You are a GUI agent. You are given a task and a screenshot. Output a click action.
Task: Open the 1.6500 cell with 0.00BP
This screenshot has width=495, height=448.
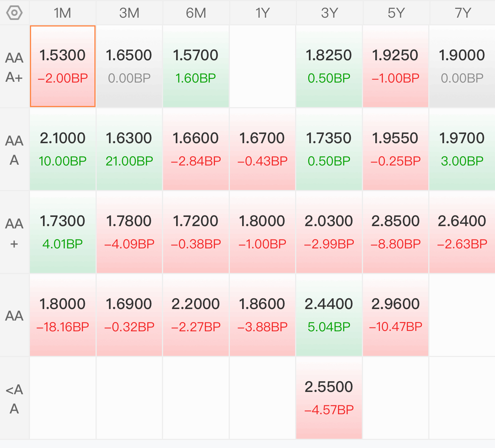point(129,66)
